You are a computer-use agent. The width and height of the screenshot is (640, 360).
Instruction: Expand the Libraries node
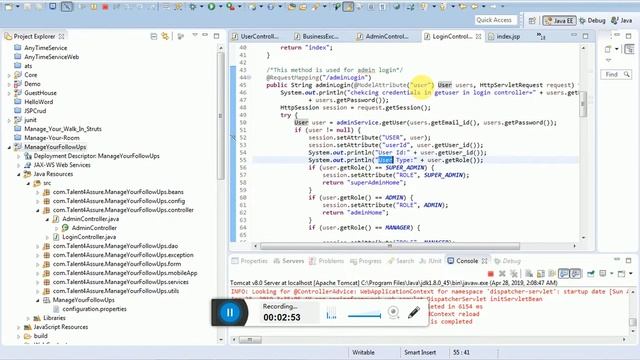(28, 318)
